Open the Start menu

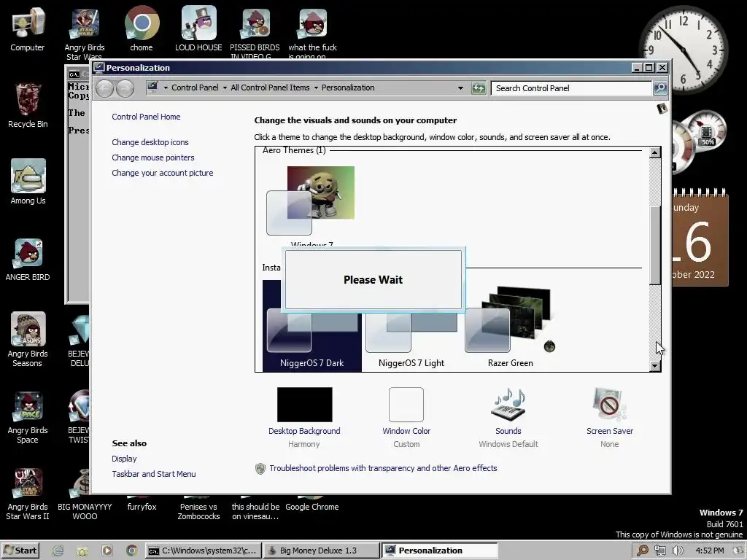coord(20,551)
